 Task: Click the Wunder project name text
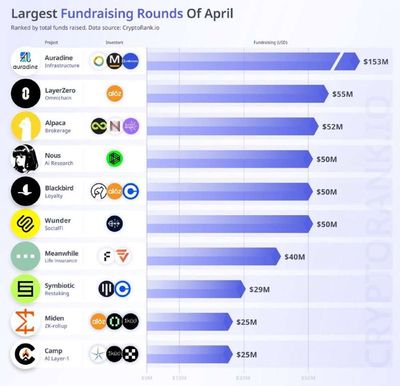(58, 220)
